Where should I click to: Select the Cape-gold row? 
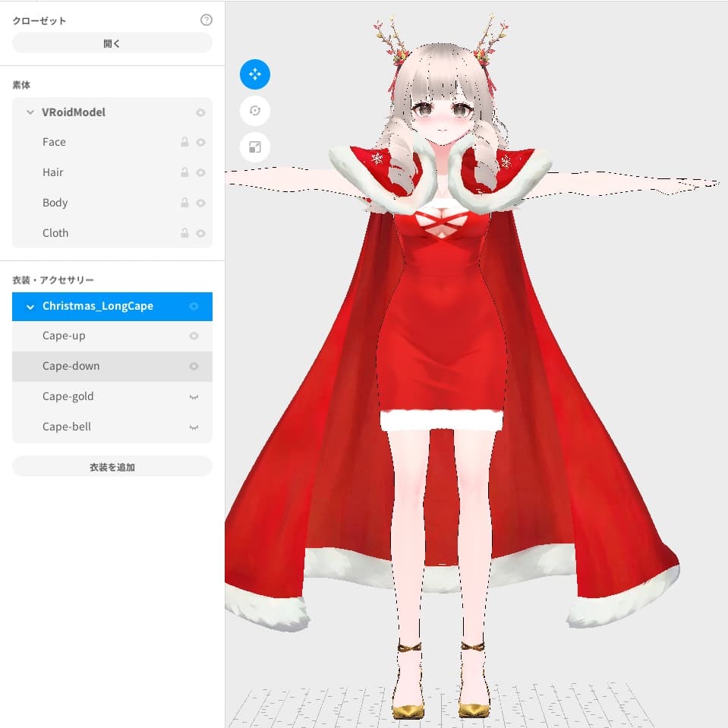(x=112, y=396)
